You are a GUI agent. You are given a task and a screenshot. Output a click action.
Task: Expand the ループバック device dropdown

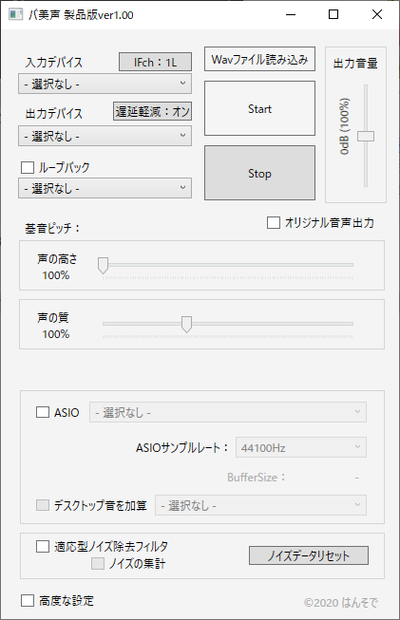coord(105,188)
